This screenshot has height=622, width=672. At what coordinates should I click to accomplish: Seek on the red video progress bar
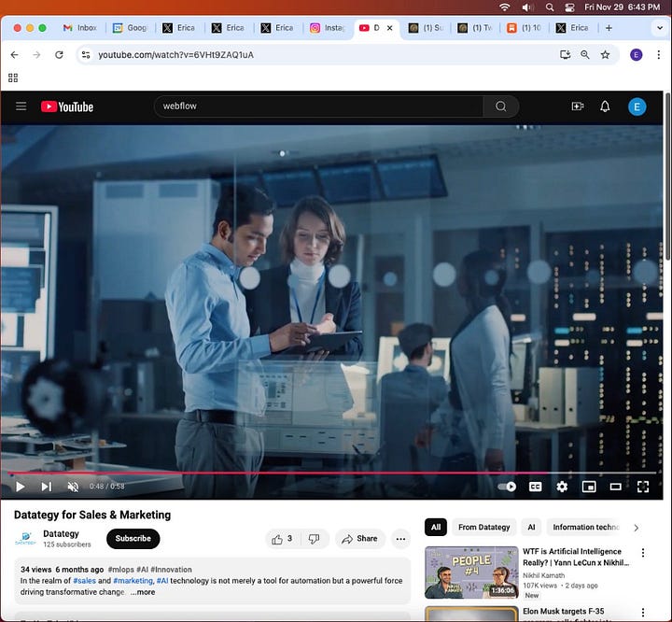(331, 473)
